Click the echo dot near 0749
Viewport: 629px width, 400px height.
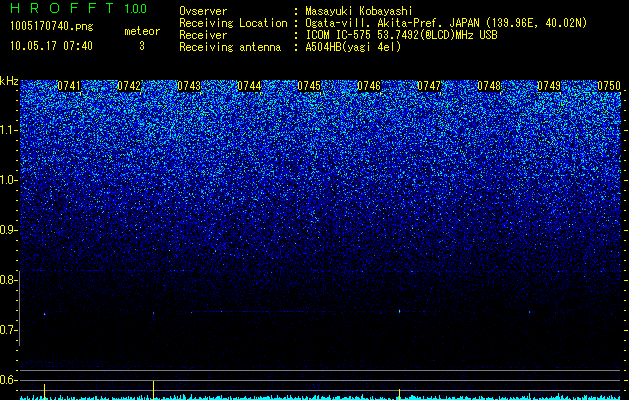point(530,312)
